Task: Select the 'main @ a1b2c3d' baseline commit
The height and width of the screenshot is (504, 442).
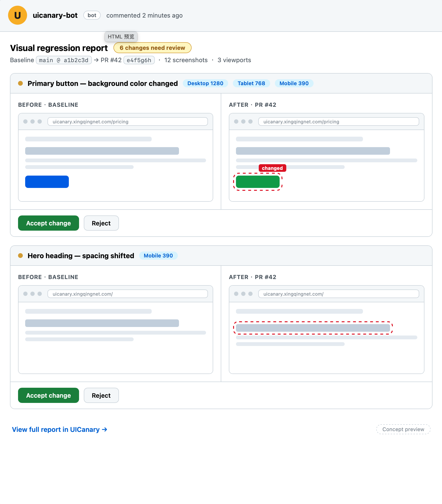Action: 64,60
